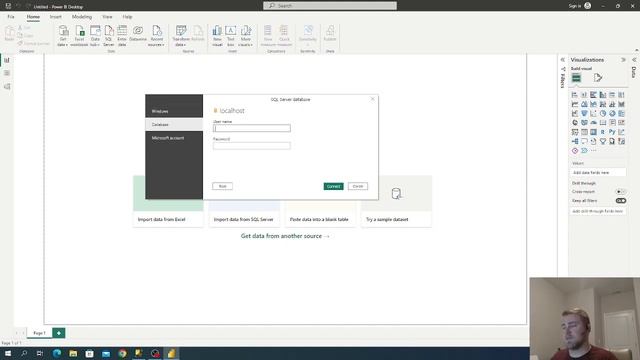Open File Explorer from the taskbar

pyautogui.click(x=73, y=353)
